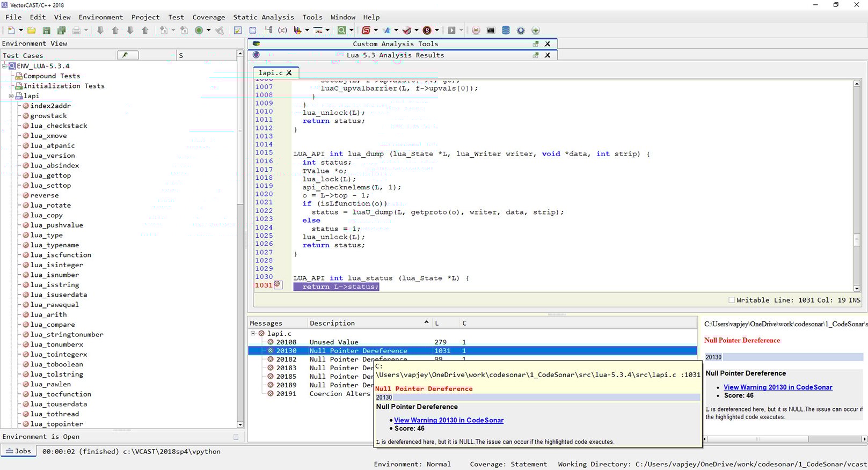Click the blue gear settings icon
Image resolution: width=868 pixels, height=470 pixels.
pyautogui.click(x=521, y=31)
